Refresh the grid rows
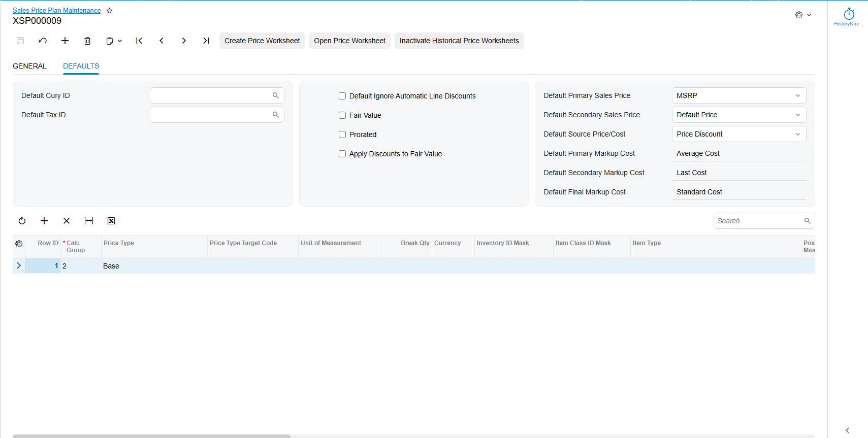 point(22,221)
